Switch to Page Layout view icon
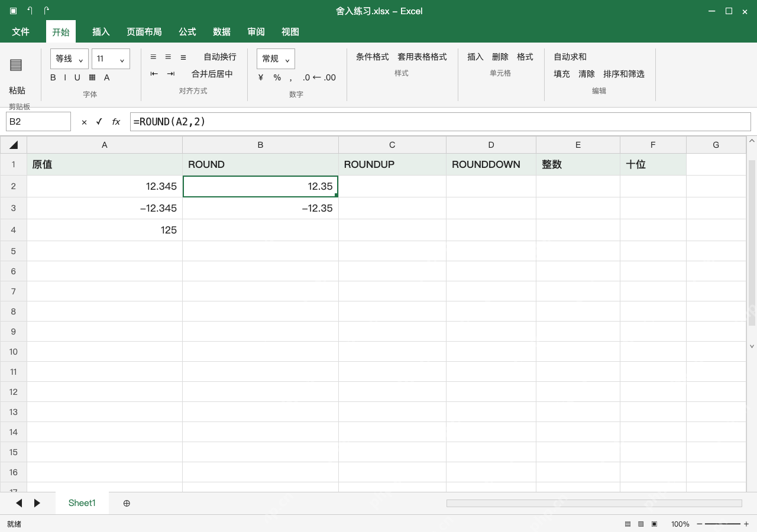The image size is (757, 532). 640,524
